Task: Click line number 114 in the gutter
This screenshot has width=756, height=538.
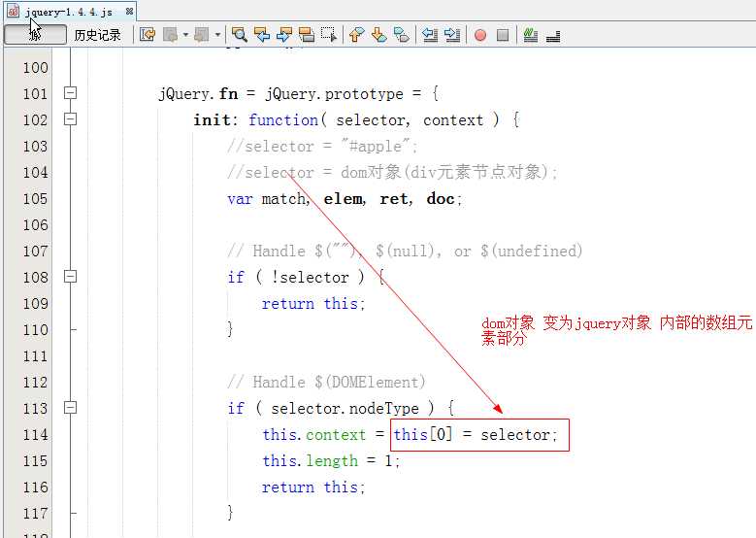Action: pyautogui.click(x=35, y=435)
